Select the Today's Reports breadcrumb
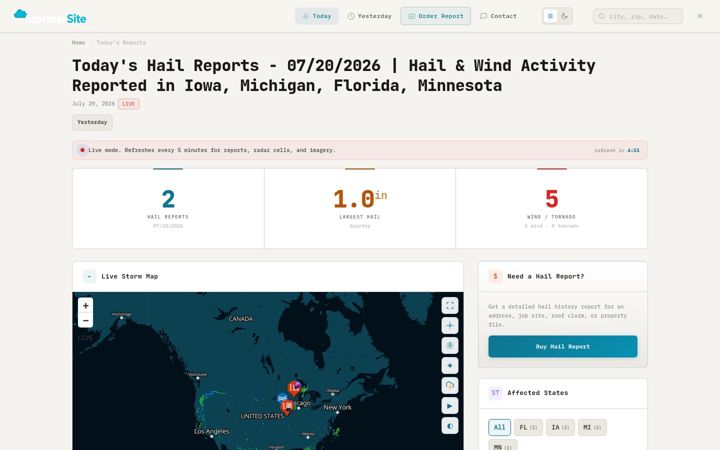The width and height of the screenshot is (720, 450). click(121, 43)
